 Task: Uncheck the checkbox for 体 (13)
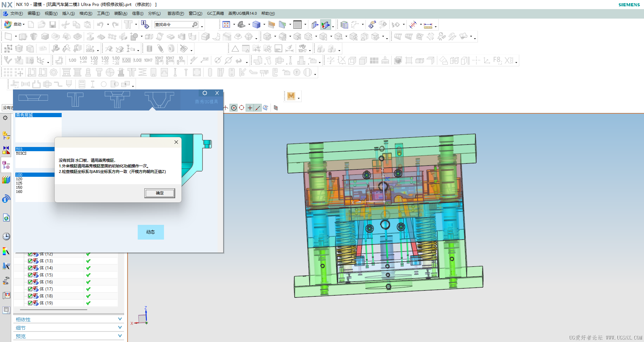30,261
